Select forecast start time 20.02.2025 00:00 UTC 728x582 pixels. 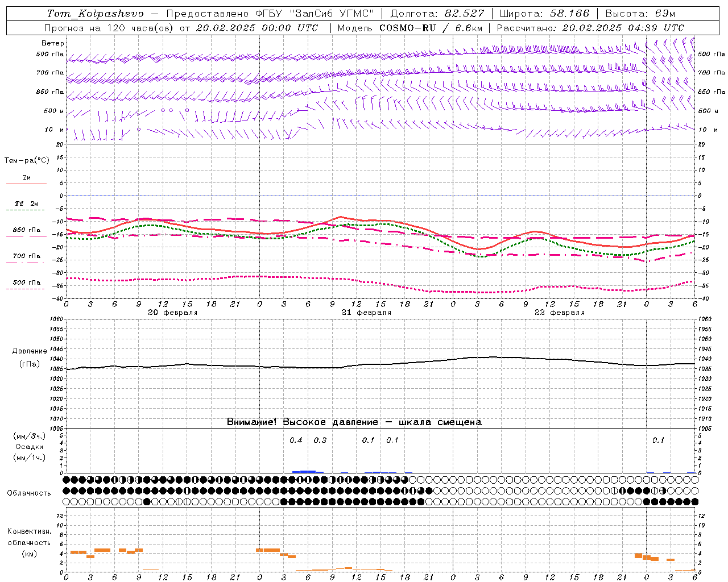coord(257,28)
